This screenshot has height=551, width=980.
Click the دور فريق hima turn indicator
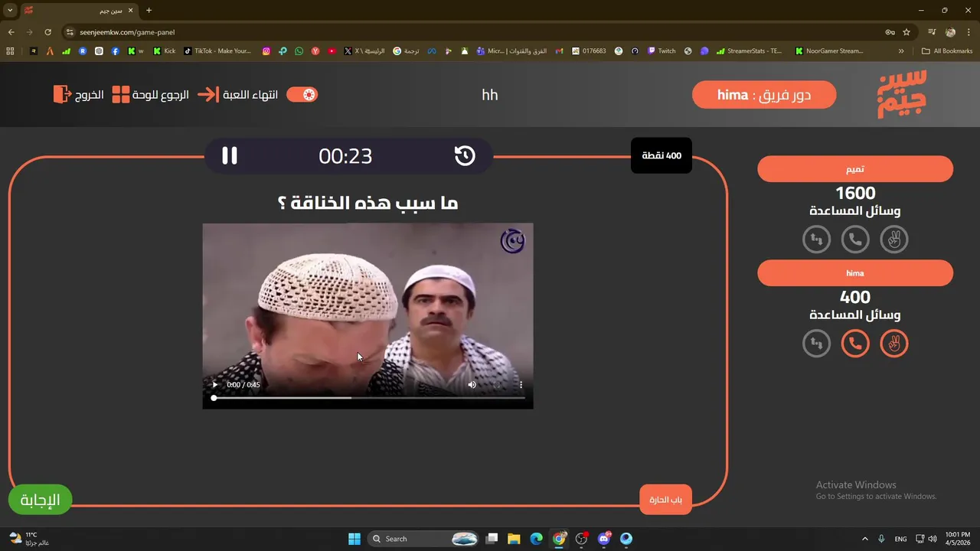point(764,95)
